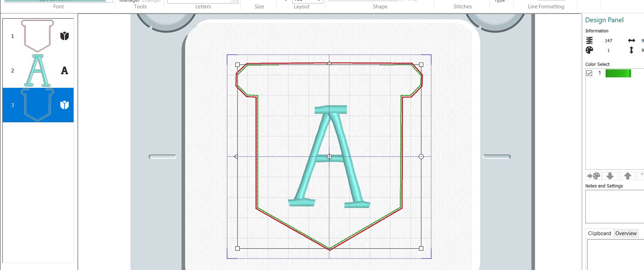Viewport: 644px width, 270px height.
Task: Click the lettering A icon for item 2
Action: [65, 71]
